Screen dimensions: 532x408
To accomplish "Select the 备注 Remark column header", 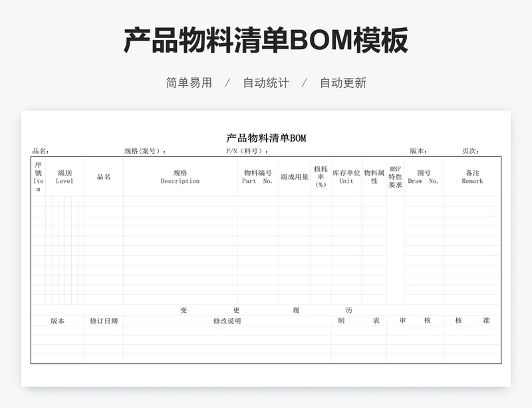I will pyautogui.click(x=472, y=176).
